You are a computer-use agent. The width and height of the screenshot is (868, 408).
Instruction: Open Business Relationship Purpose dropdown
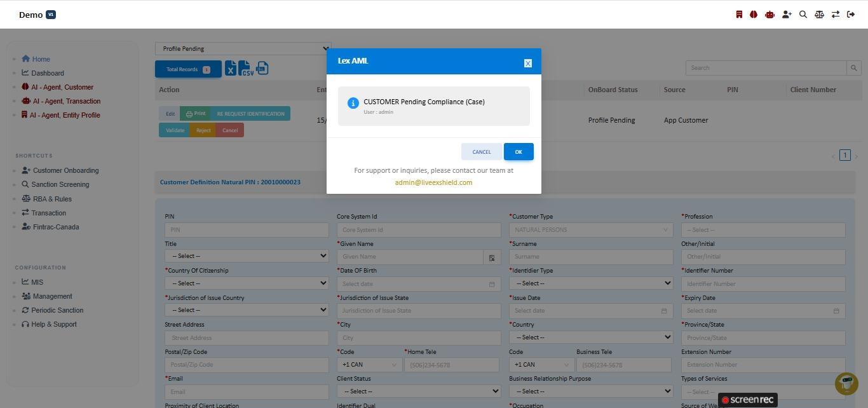(x=591, y=391)
